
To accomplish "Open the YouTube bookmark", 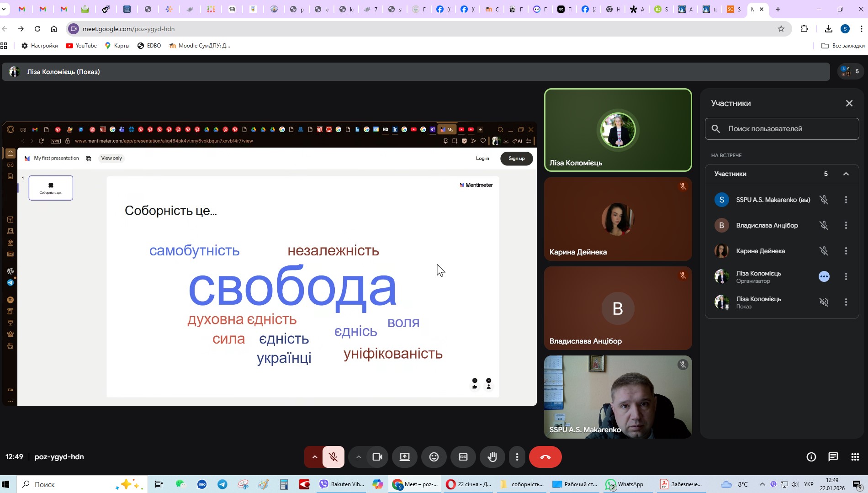I will click(81, 46).
